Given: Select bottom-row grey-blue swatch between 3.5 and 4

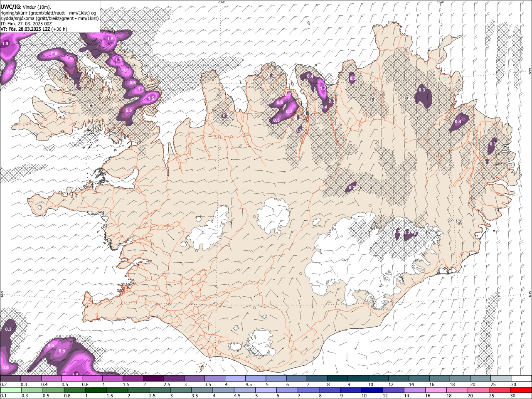Looking at the screenshot, I should [202, 390].
